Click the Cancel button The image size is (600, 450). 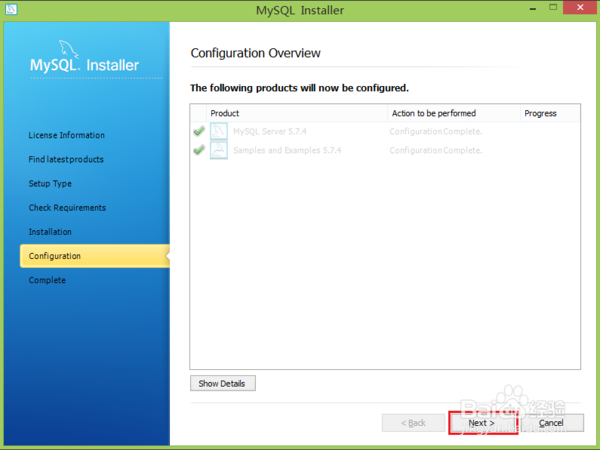point(551,423)
